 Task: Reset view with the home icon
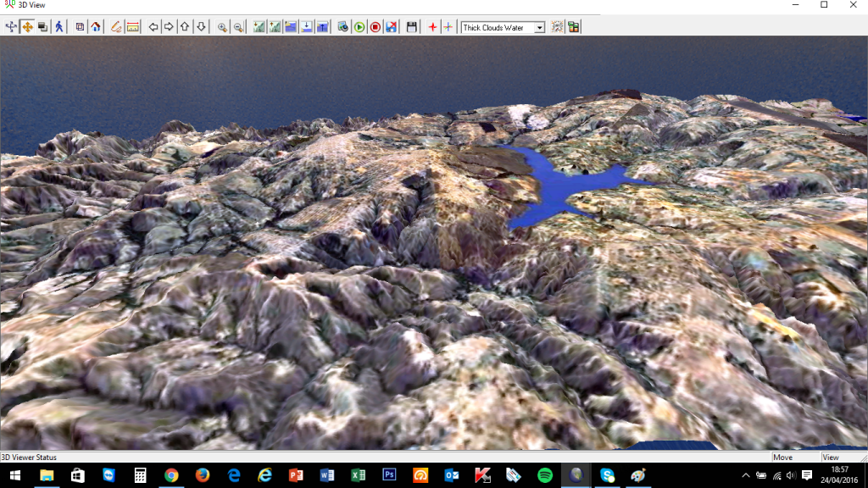tap(96, 27)
